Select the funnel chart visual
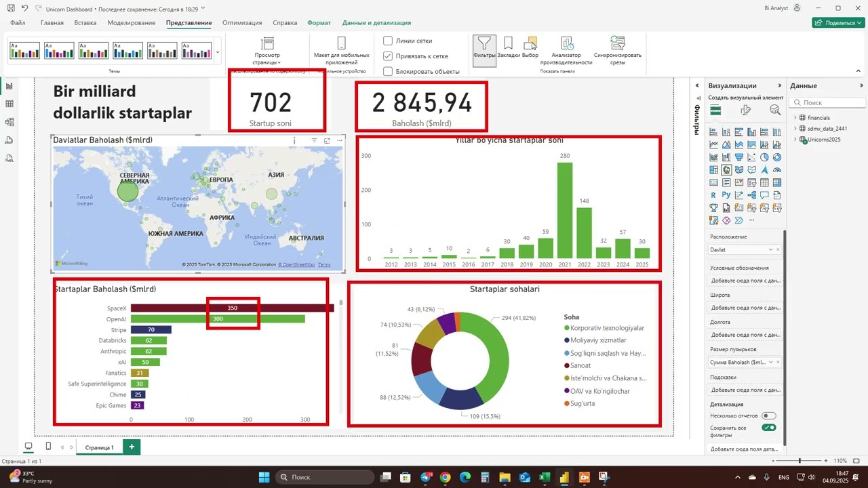 [x=739, y=157]
